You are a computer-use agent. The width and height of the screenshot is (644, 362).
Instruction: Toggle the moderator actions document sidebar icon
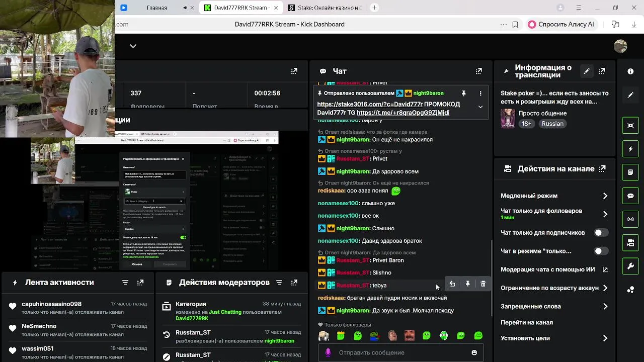[x=630, y=172]
